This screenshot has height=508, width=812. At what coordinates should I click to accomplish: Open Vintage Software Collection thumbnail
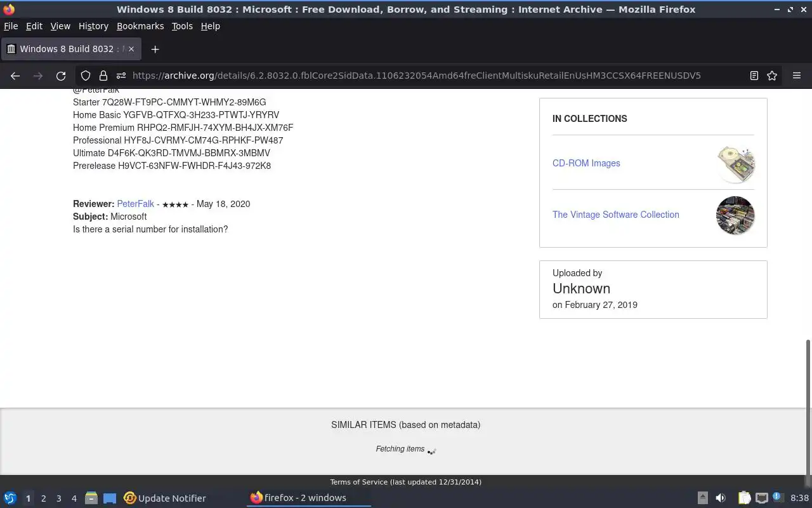(735, 215)
